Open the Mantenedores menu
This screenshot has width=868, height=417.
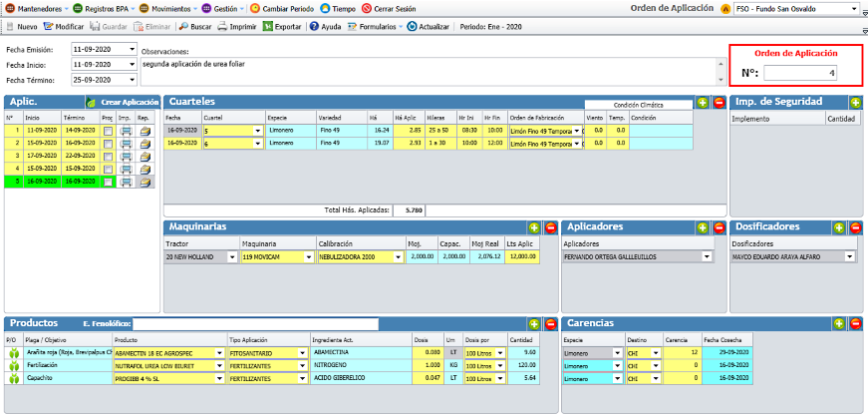[x=37, y=9]
